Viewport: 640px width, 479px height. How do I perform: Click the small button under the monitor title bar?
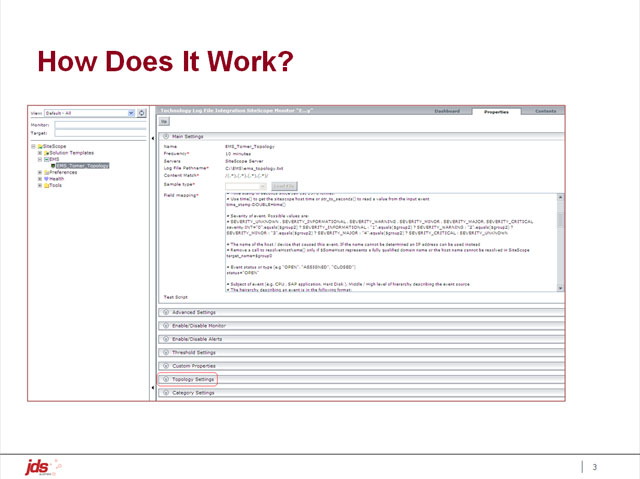tap(164, 122)
